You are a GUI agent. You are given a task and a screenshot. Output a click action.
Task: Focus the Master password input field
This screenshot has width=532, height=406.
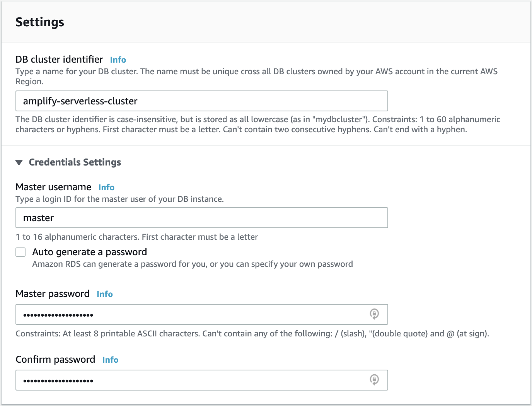point(202,314)
